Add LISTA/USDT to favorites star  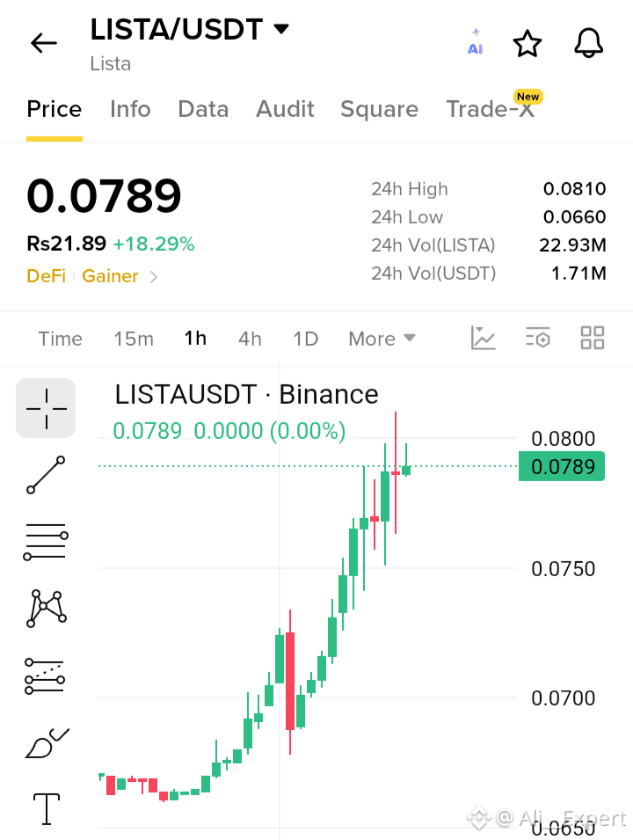[x=527, y=43]
